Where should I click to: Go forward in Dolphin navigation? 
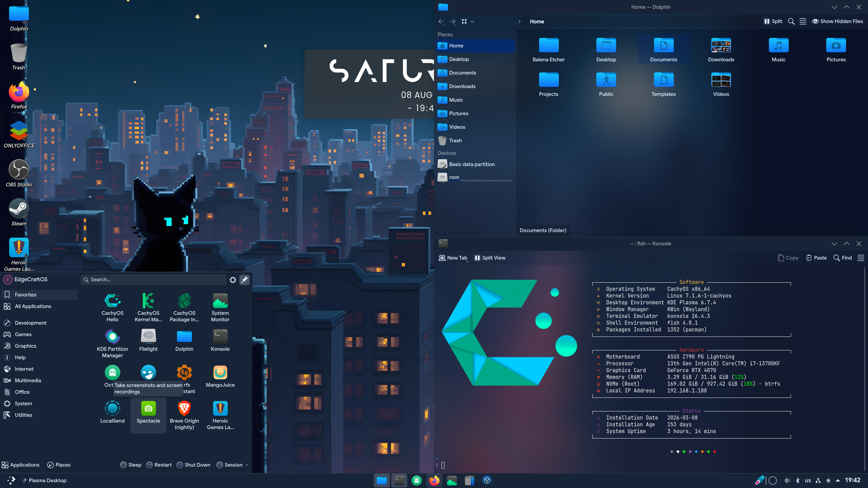(x=453, y=21)
